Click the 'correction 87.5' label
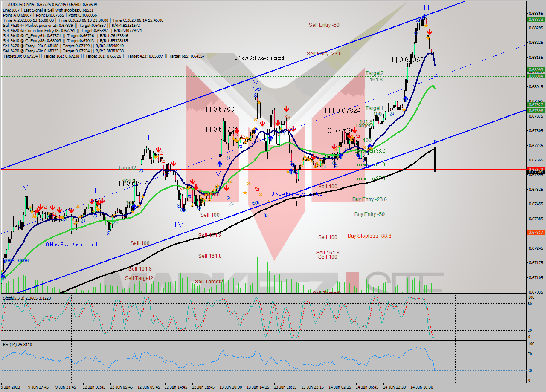Viewport: 546px width, 392px height. (370, 179)
